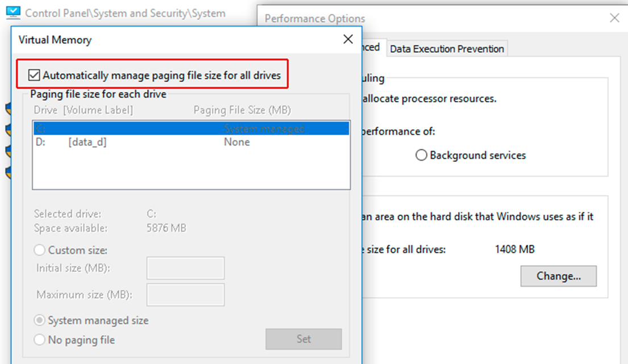Image resolution: width=628 pixels, height=364 pixels.
Task: Switch to the Data Execution Prevention tab
Action: click(447, 49)
